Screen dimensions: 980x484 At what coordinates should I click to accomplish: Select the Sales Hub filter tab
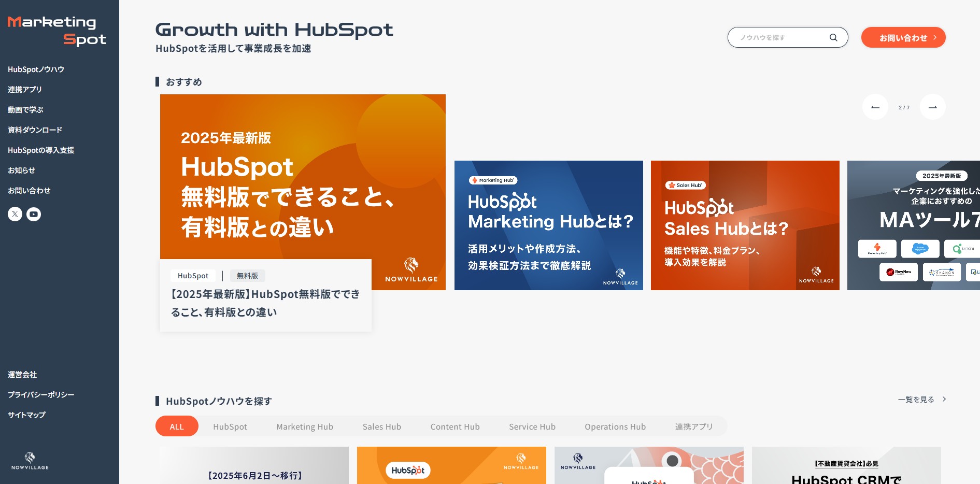point(382,426)
